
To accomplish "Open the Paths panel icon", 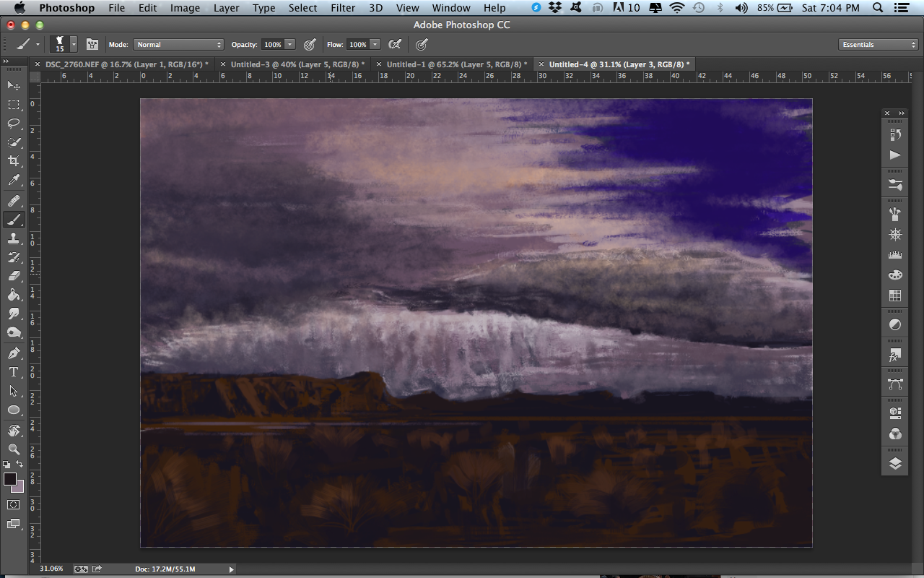I will [895, 384].
